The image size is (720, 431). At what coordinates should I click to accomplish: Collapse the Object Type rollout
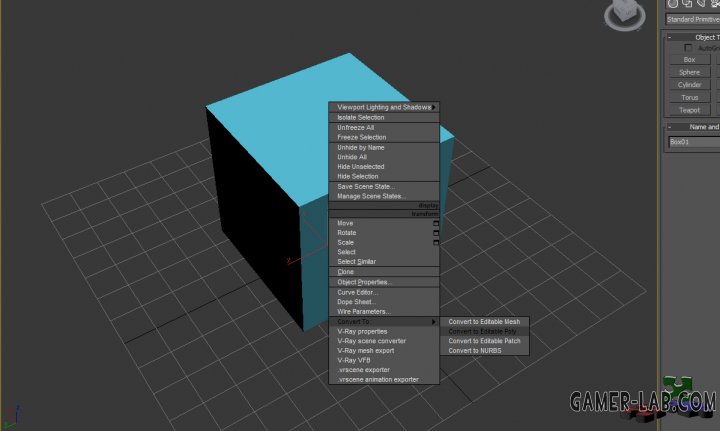(x=669, y=37)
